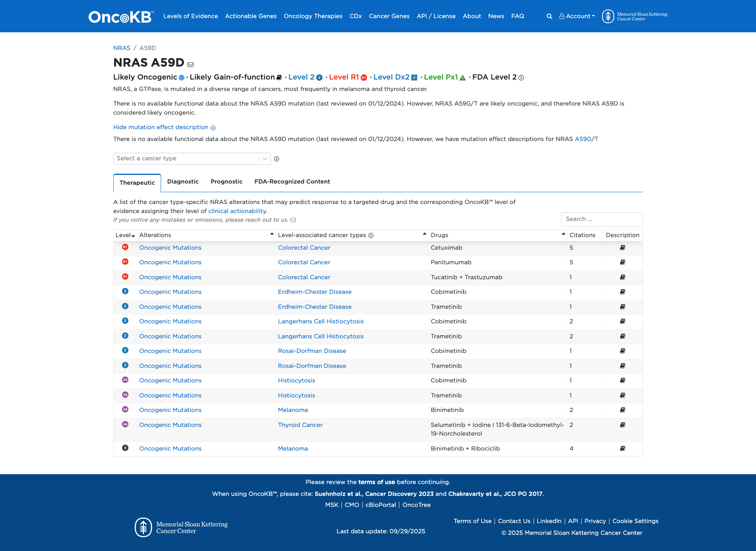Click the book icon next to Likely Gain-of-function
Screen dimensions: 756x551
pyautogui.click(x=279, y=78)
